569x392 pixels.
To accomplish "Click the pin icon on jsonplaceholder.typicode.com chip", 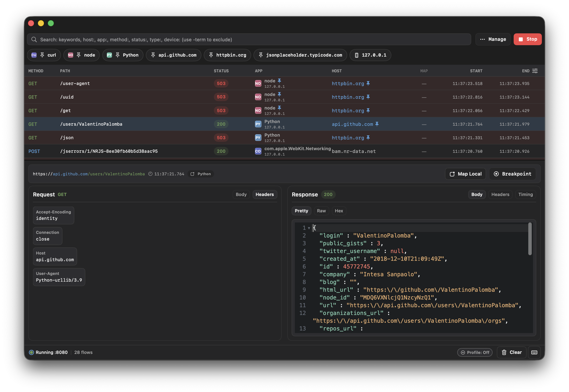I will click(x=261, y=55).
